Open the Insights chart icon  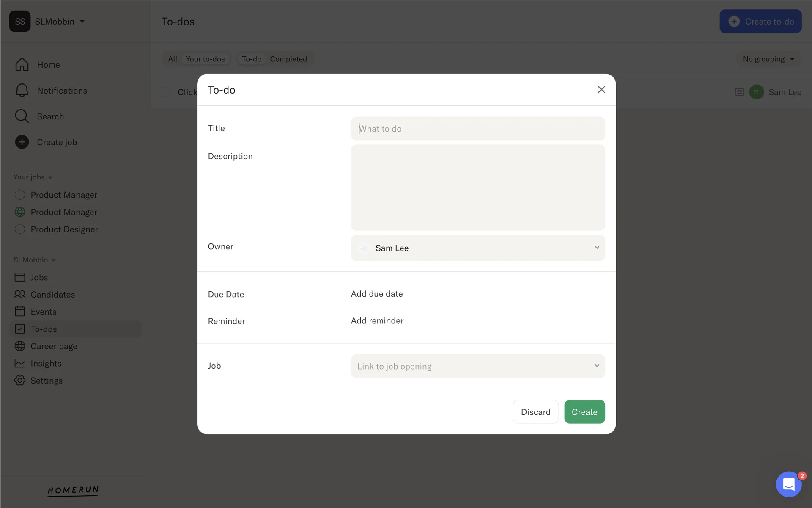click(20, 363)
